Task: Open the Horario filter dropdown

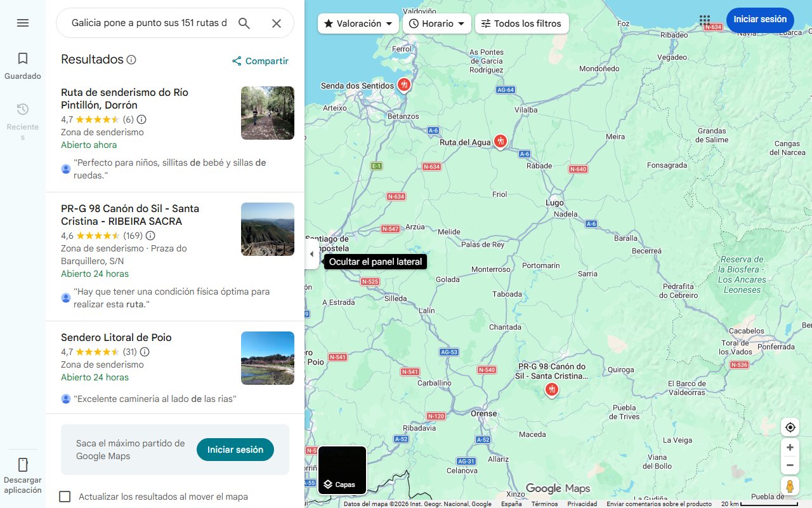Action: (437, 23)
